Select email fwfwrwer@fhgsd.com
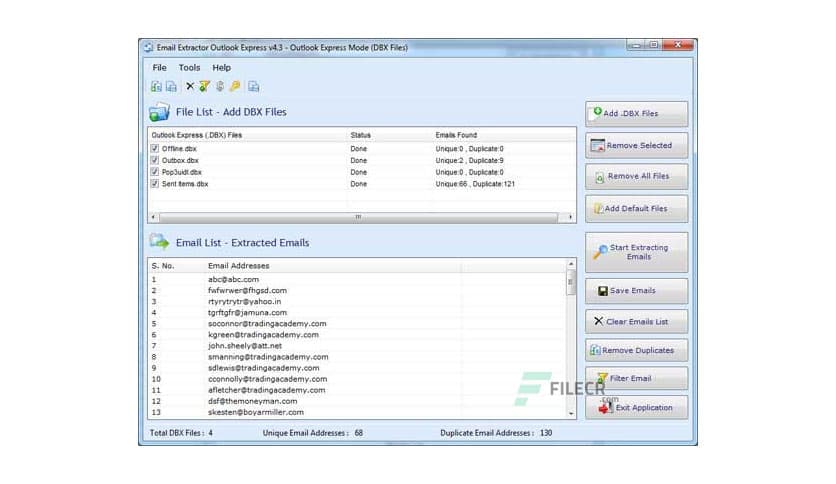The height and width of the screenshot is (484, 836). [x=247, y=291]
